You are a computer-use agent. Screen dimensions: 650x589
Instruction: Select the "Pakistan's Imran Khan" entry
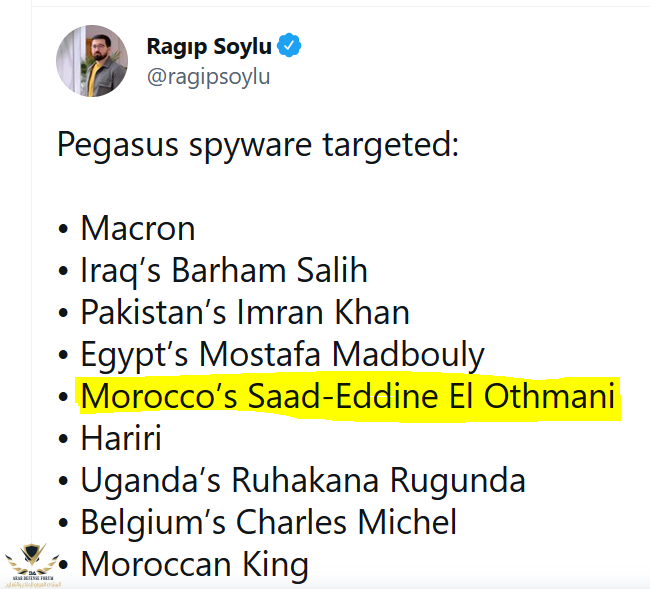245,313
